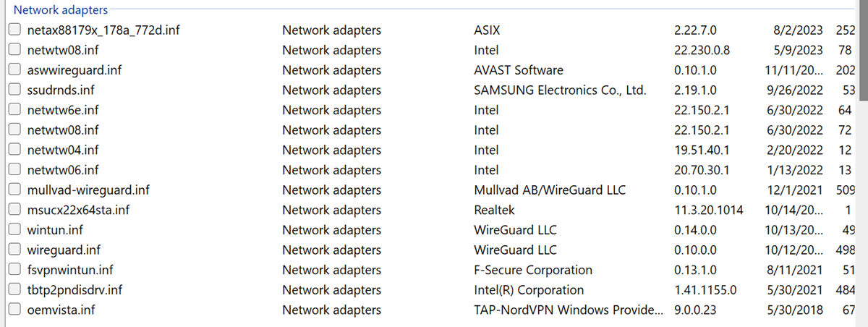Click the Network adapters group header
This screenshot has width=868, height=327.
point(61,10)
